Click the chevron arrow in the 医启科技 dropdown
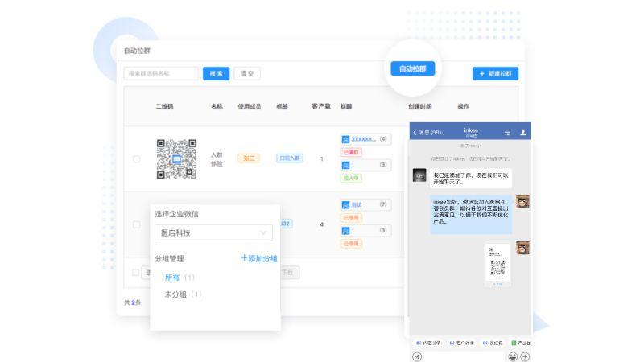 [263, 232]
